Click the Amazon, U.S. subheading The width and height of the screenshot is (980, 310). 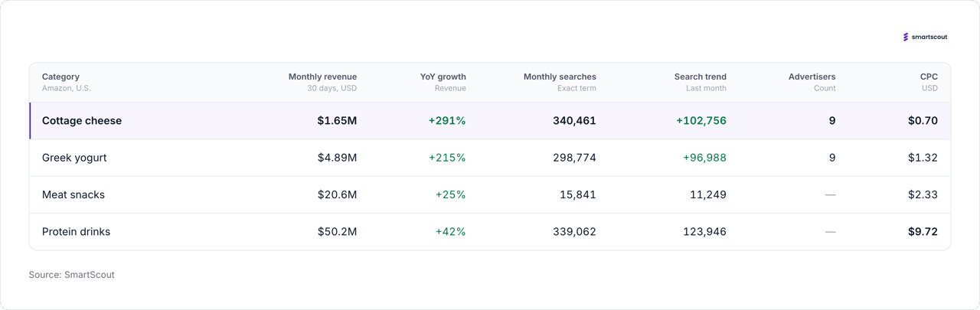66,89
